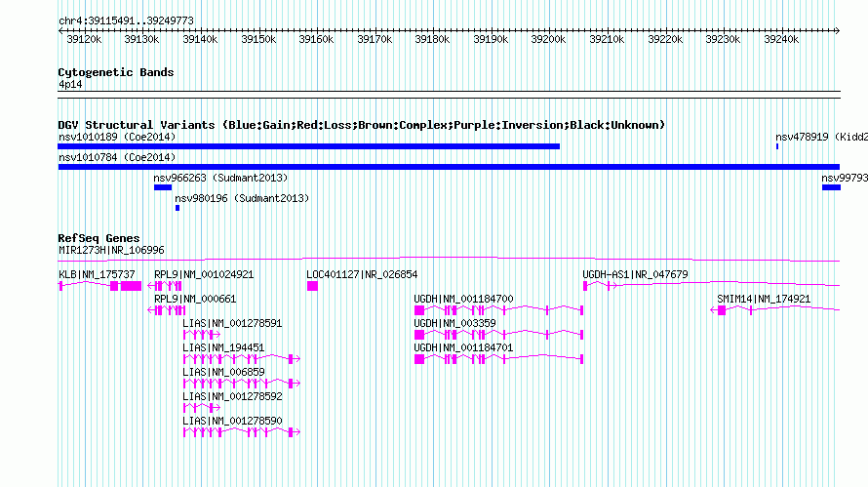This screenshot has height=487, width=868.
Task: Select the LIAS NM_006859 transcript glyph
Action: (x=242, y=384)
